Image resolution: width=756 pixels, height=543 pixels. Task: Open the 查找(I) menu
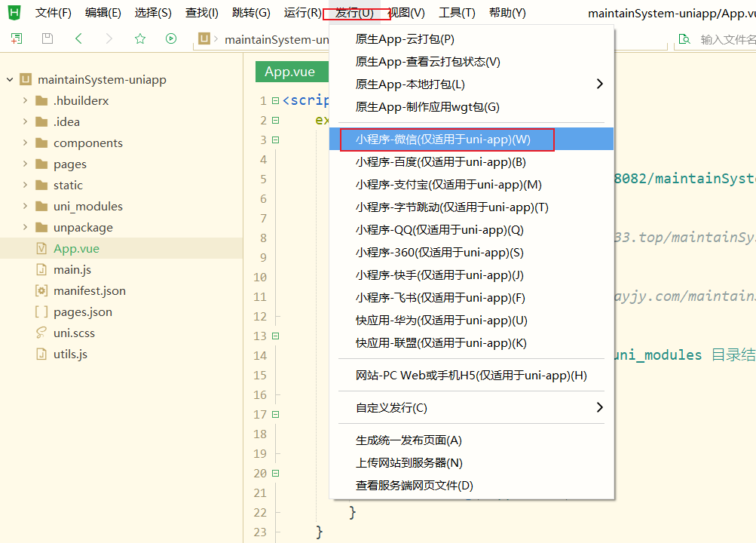click(x=201, y=13)
